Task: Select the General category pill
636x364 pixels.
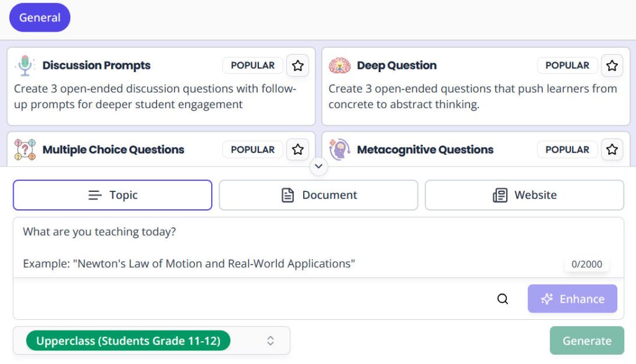Action: (x=40, y=18)
